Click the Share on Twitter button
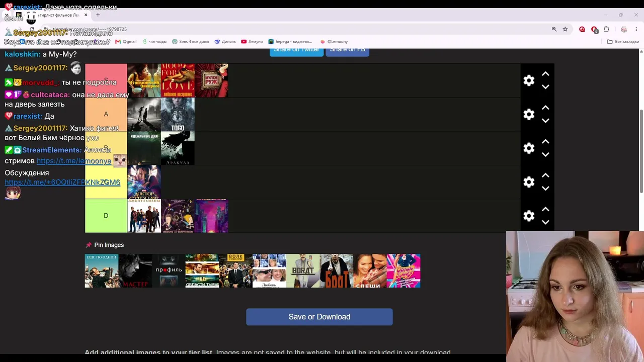Image resolution: width=644 pixels, height=362 pixels. coord(296,50)
